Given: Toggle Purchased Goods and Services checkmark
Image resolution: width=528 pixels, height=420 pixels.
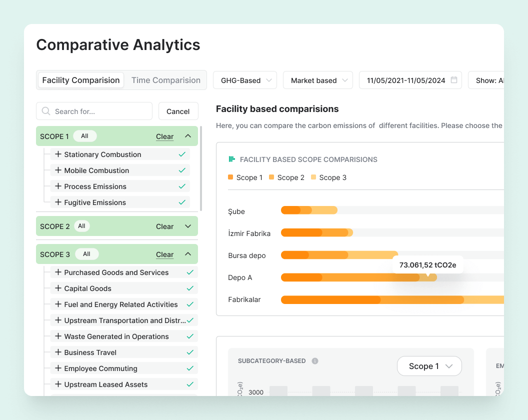Looking at the screenshot, I should coord(190,272).
